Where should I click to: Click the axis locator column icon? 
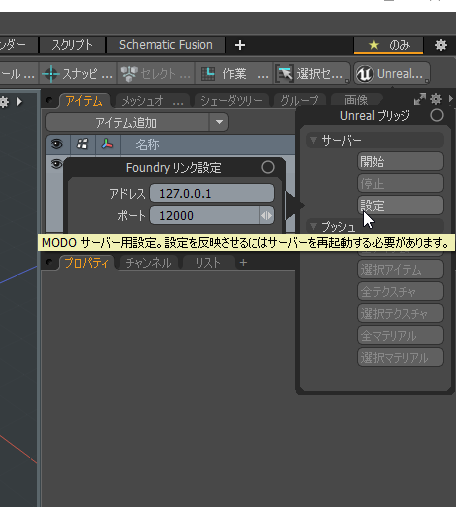pos(107,144)
